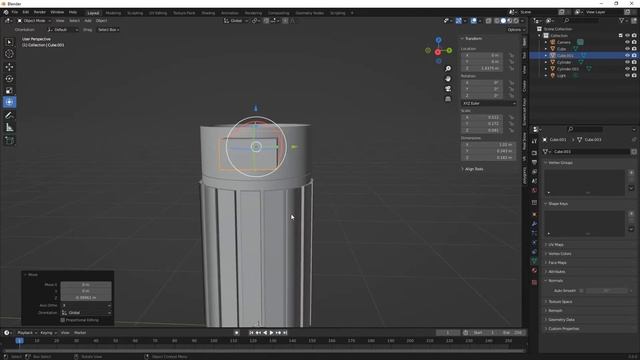
Task: Expand the Align Tools panel
Action: click(x=474, y=169)
